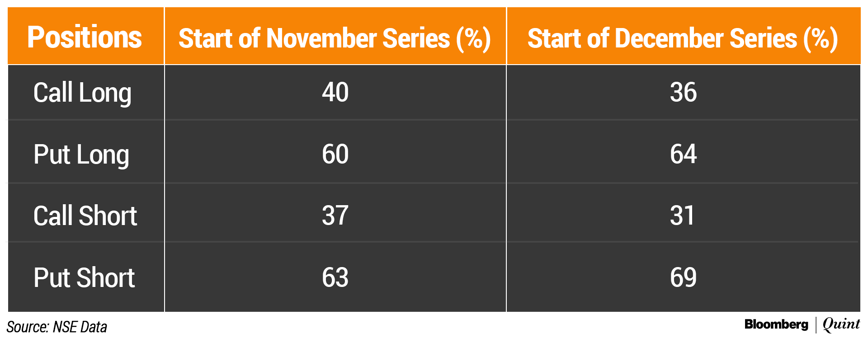The width and height of the screenshot is (868, 338).
Task: Select Put Long December value 64
Action: coord(683,154)
